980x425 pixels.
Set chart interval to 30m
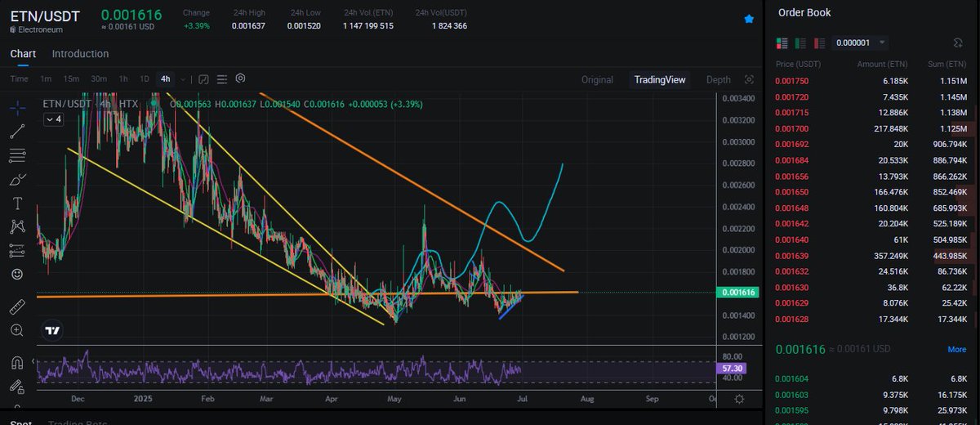99,79
